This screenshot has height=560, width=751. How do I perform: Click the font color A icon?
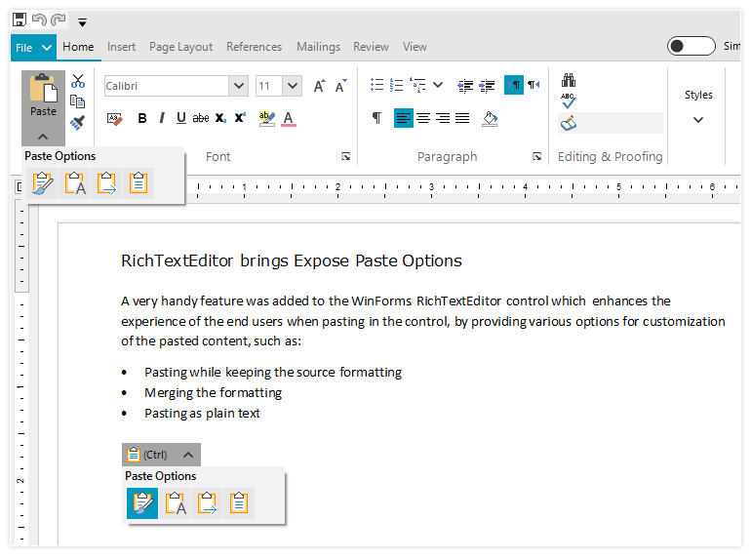(x=289, y=118)
